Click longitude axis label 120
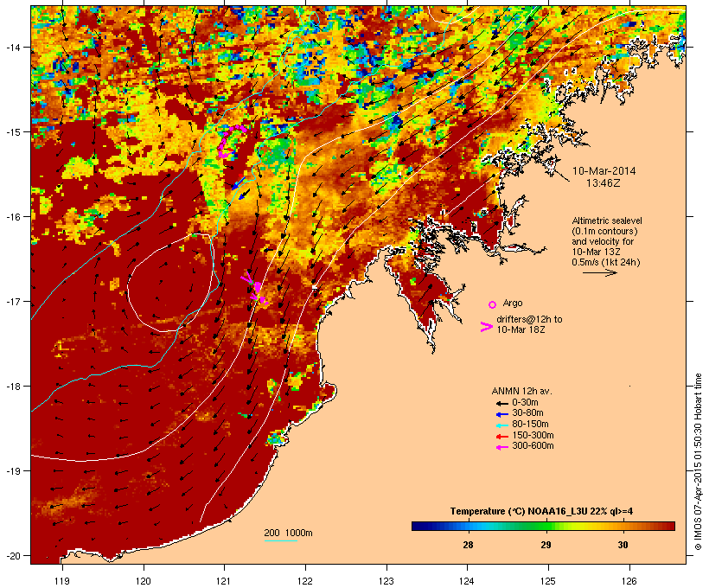Image resolution: width=709 pixels, height=588 pixels. point(144,581)
